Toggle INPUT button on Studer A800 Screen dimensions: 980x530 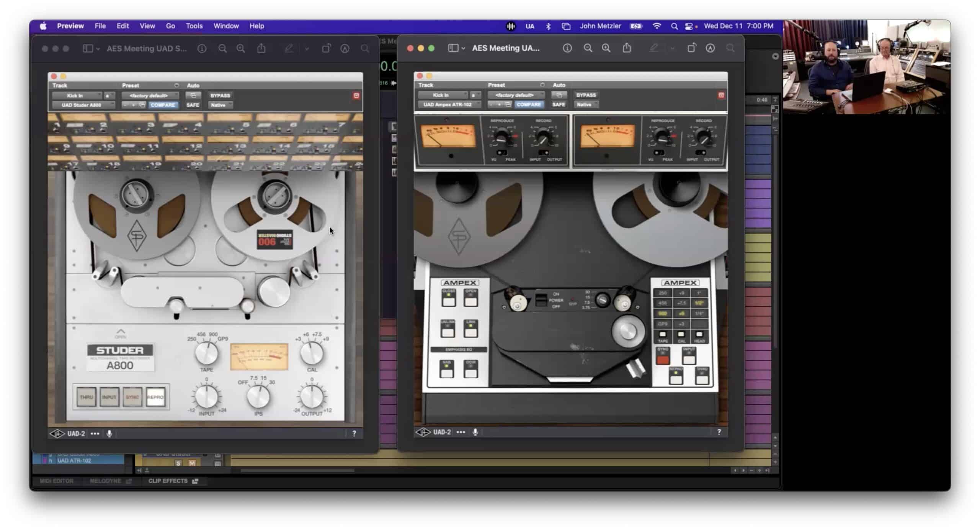coord(109,397)
